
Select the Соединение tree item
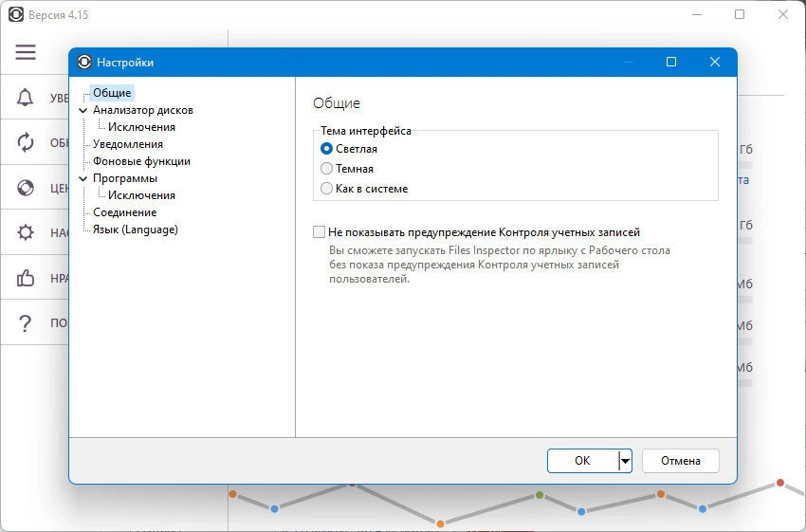[124, 212]
